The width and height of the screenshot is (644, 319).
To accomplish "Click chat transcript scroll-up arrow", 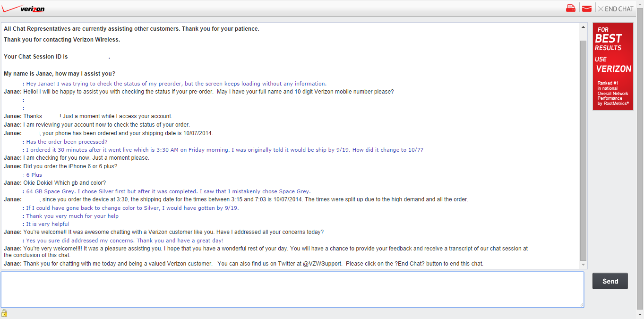I will [583, 27].
